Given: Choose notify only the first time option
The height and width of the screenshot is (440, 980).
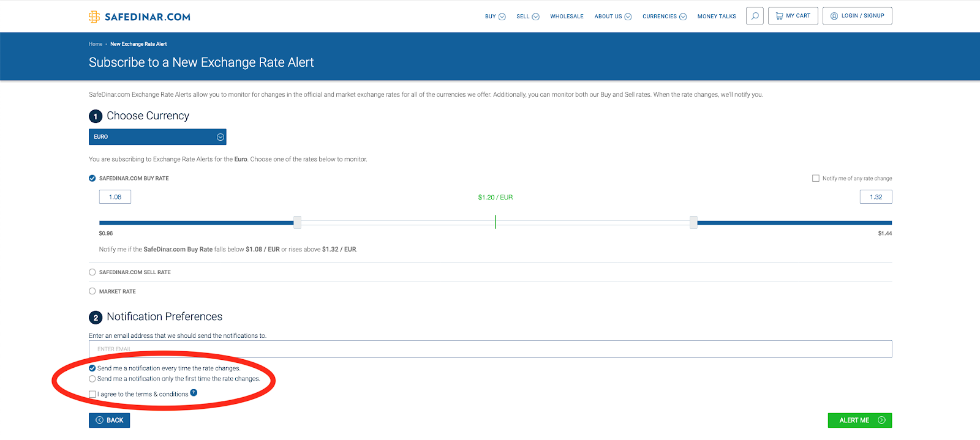Looking at the screenshot, I should coord(92,379).
